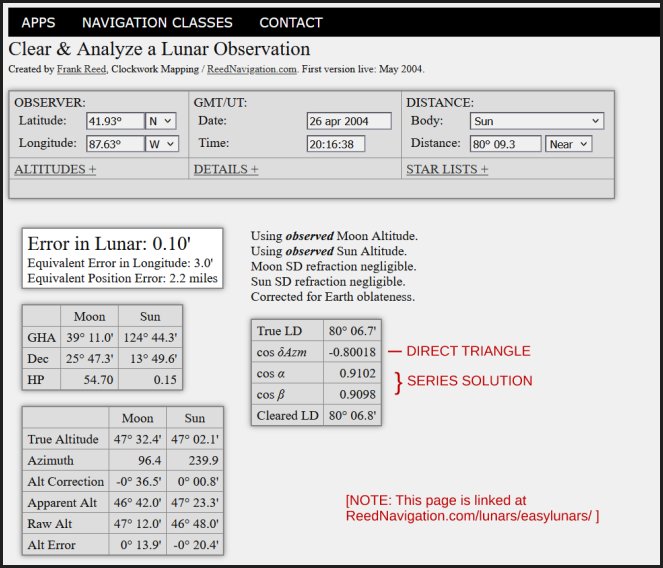
Task: Expand the STAR LISTS + section
Action: tap(447, 170)
